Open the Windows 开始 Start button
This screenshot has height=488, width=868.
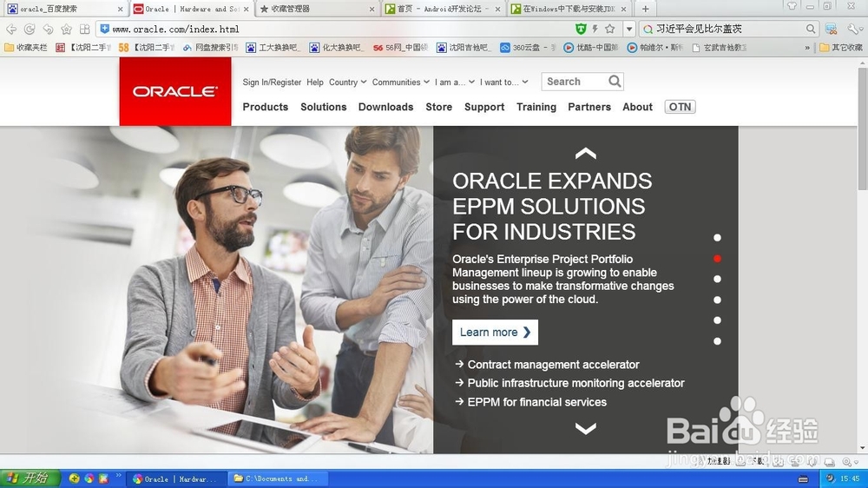[30, 478]
